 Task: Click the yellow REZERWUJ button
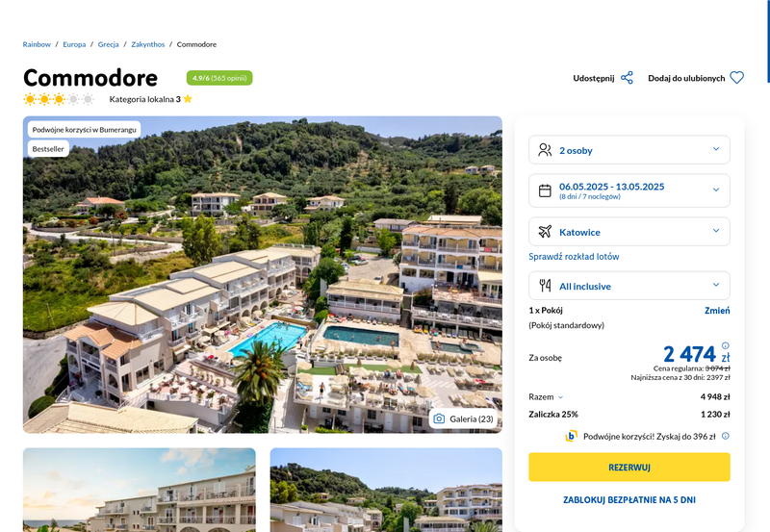pos(629,468)
